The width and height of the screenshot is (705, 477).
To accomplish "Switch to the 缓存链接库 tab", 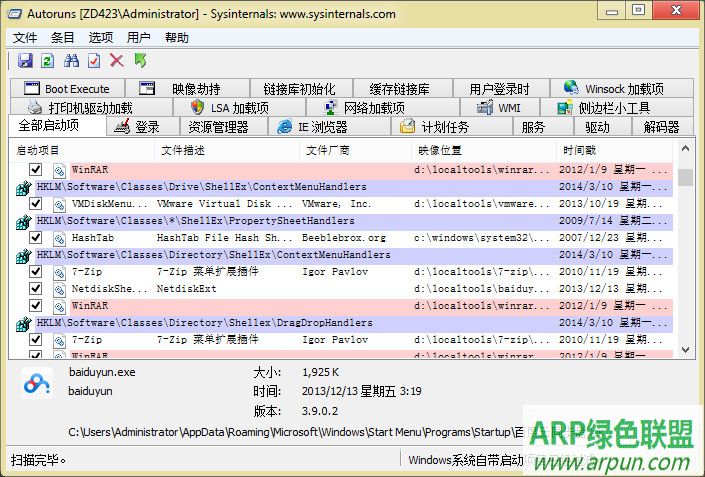I will pos(403,88).
